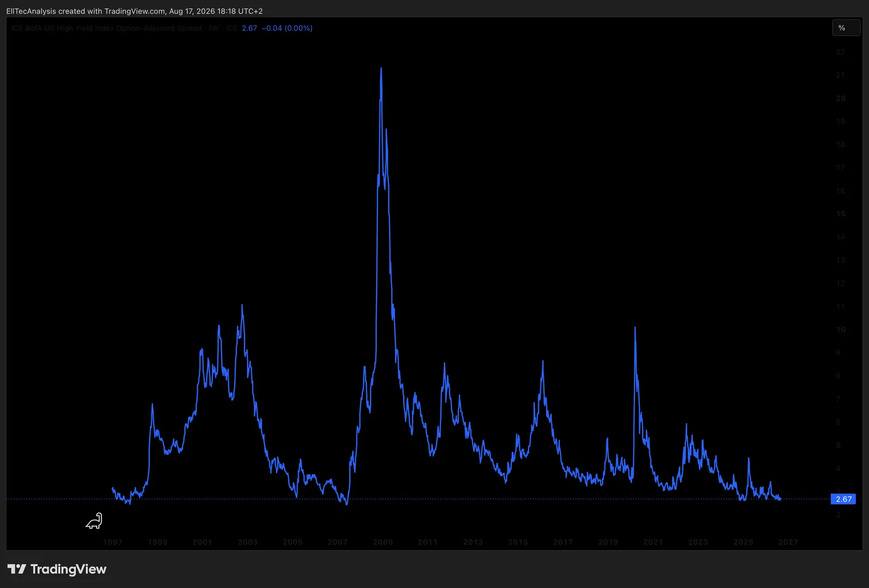Click the '−0.04 (0.00%)' change value in legend
The width and height of the screenshot is (869, 588).
(287, 28)
